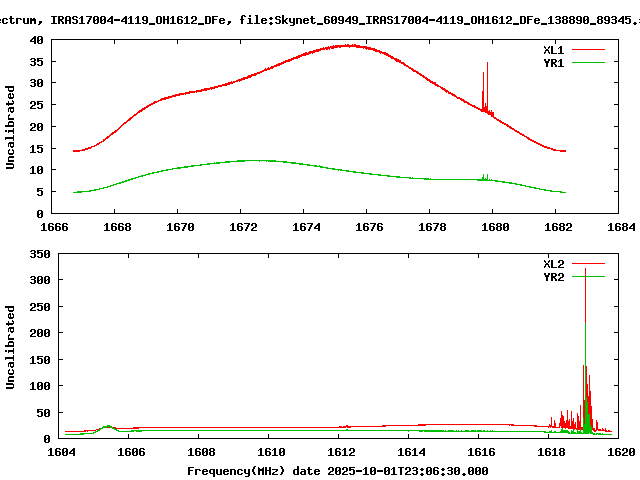Click the red curve peak near 1675 MHz
The width and height of the screenshot is (640, 480).
point(348,45)
